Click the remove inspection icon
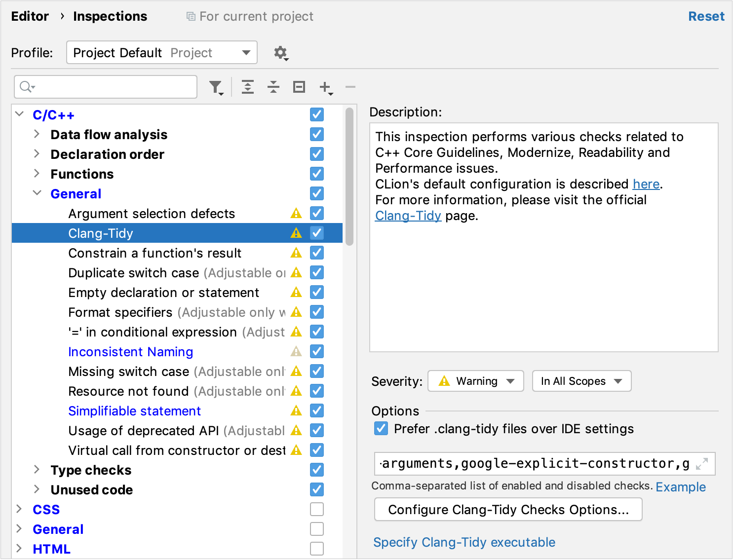The width and height of the screenshot is (734, 560). coord(350,87)
